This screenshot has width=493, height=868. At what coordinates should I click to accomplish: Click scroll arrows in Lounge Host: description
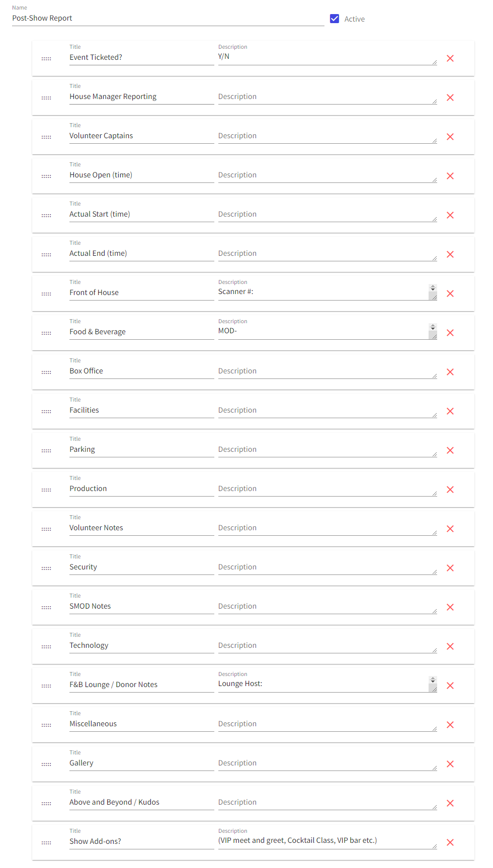coord(433,680)
